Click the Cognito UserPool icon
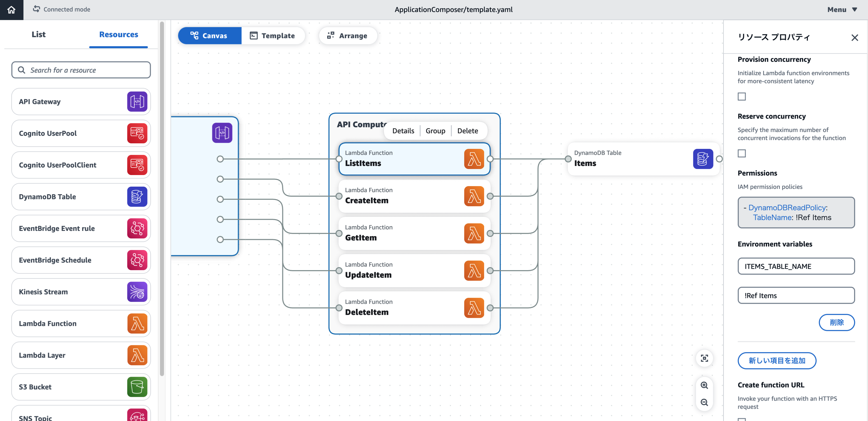This screenshot has width=868, height=421. 137,133
